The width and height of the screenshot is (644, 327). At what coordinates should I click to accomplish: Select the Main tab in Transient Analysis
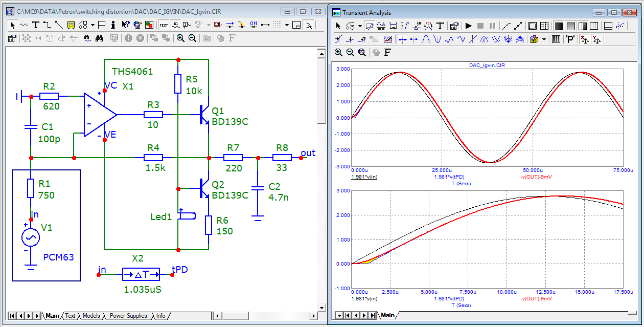[x=387, y=316]
